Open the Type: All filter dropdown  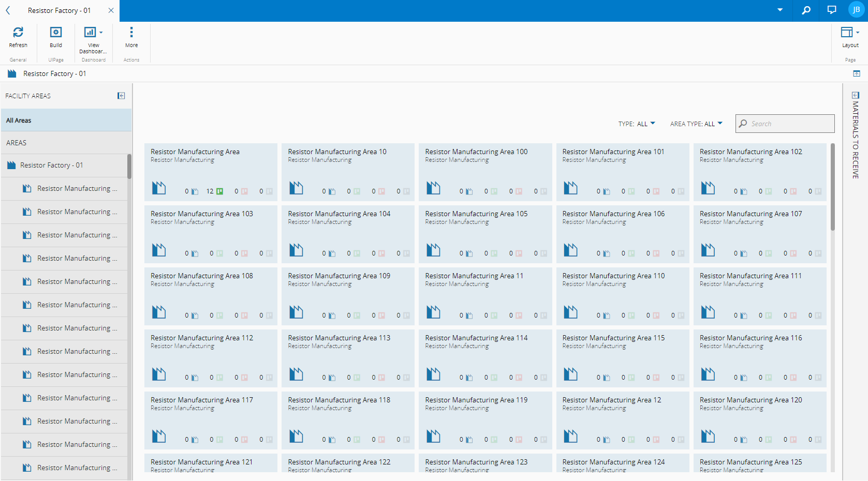637,124
